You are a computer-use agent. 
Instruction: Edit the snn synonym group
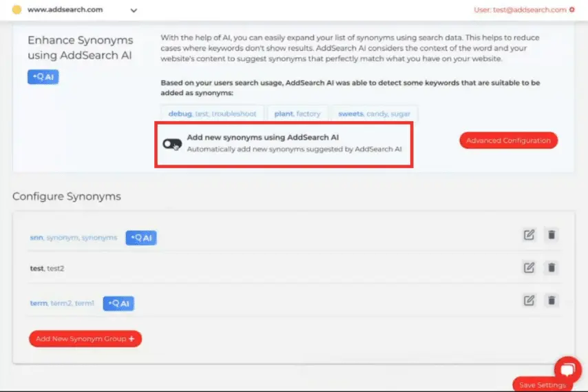(x=529, y=235)
